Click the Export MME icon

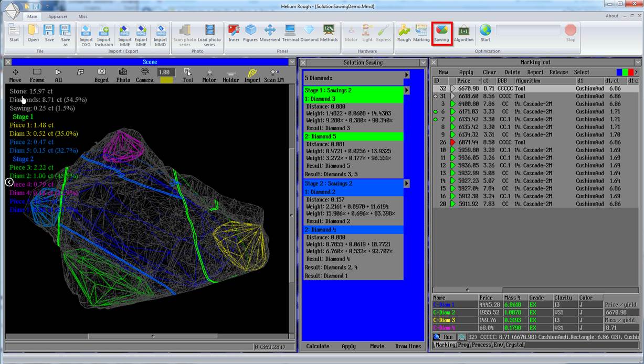pyautogui.click(x=141, y=31)
